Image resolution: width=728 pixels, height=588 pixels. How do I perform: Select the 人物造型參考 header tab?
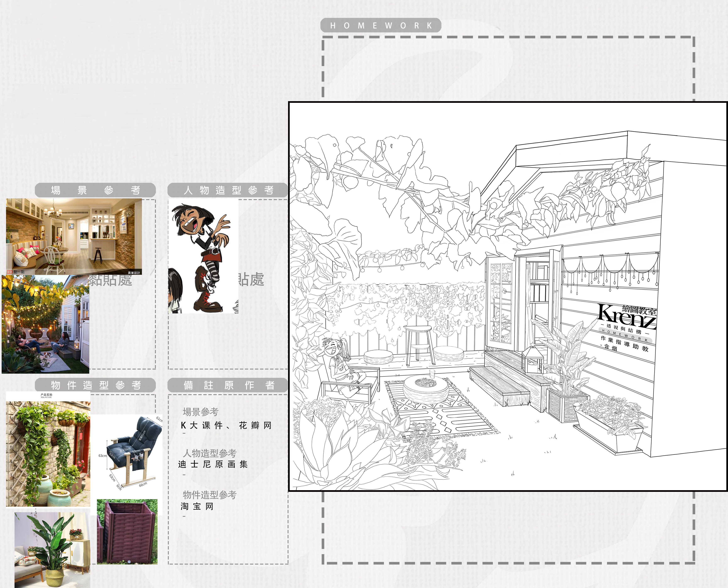click(228, 190)
